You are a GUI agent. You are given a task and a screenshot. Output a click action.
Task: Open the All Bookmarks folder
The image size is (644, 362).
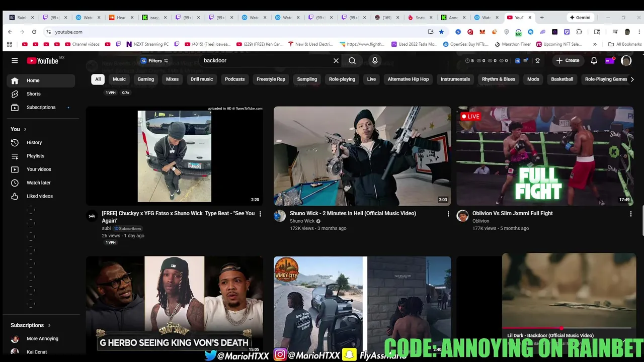625,44
